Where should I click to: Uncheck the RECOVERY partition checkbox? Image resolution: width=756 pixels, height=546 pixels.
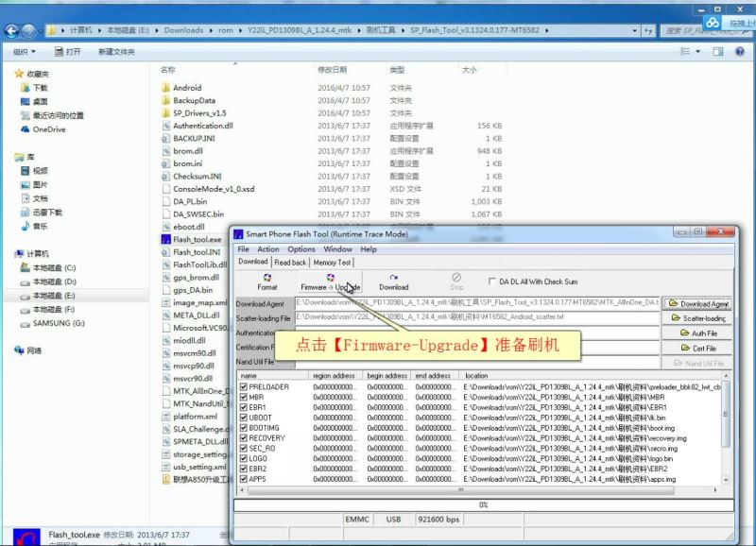click(x=244, y=438)
